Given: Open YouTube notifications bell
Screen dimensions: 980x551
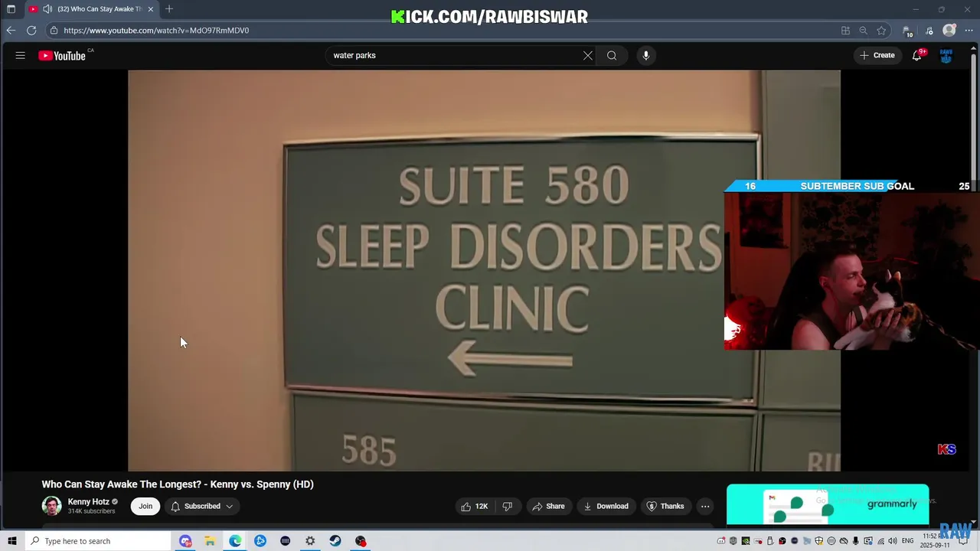Looking at the screenshot, I should point(916,55).
